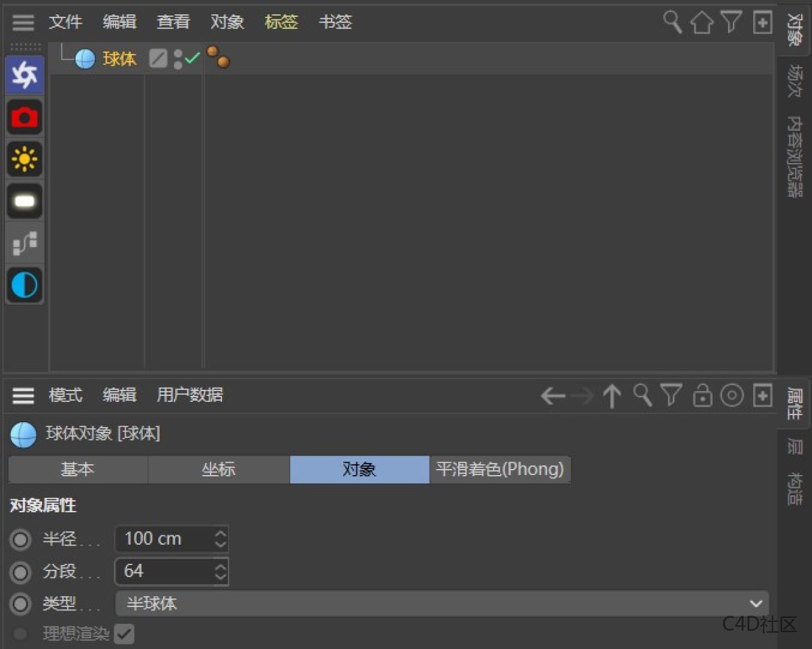Click the magnifier search icon above 对象 panel

(672, 22)
